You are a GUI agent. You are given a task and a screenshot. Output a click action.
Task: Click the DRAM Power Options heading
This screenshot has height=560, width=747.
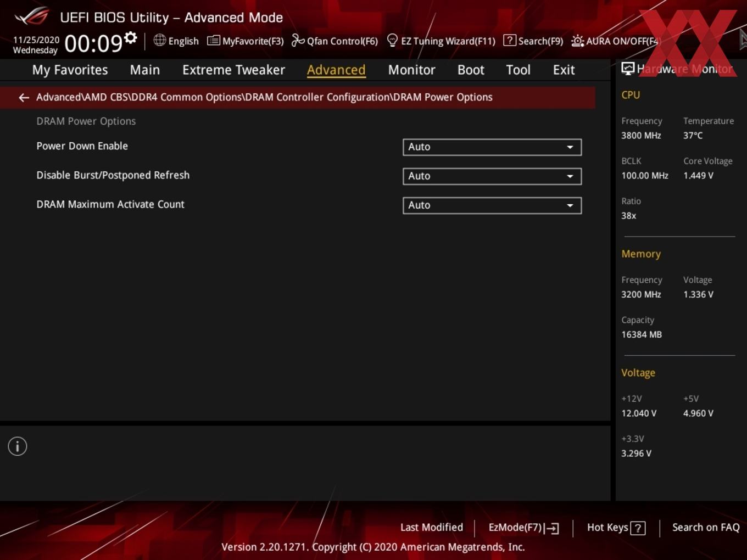(x=86, y=121)
